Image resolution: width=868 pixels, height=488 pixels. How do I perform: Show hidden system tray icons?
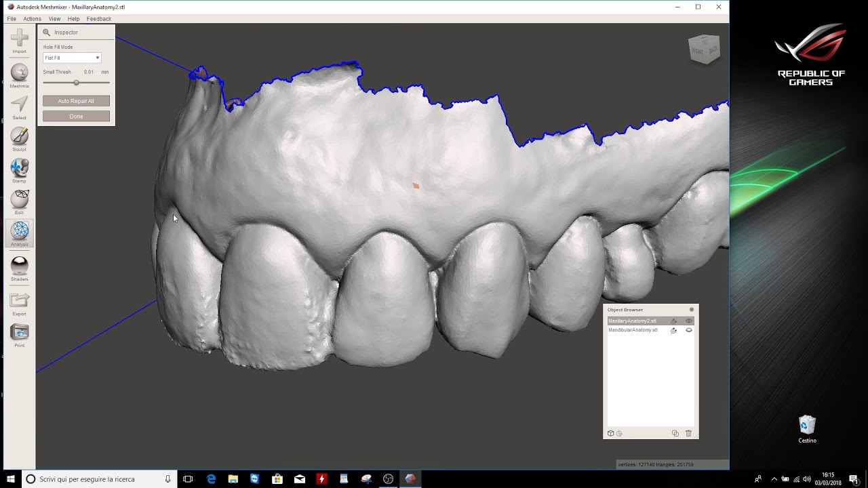pos(774,479)
